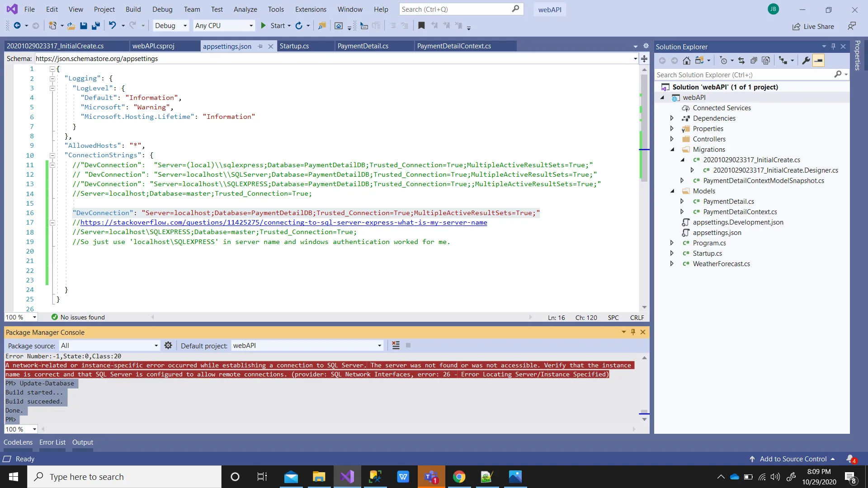Start debugging with the green Start button
This screenshot has width=868, height=488.
[x=273, y=26]
